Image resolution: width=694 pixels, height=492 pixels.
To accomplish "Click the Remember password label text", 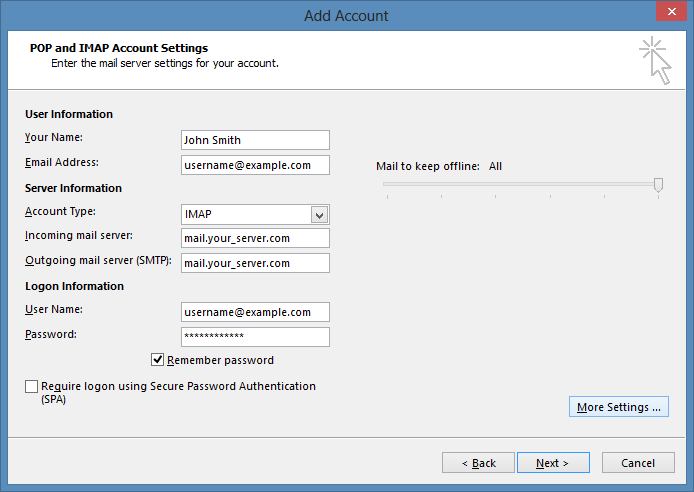I will coord(220,360).
